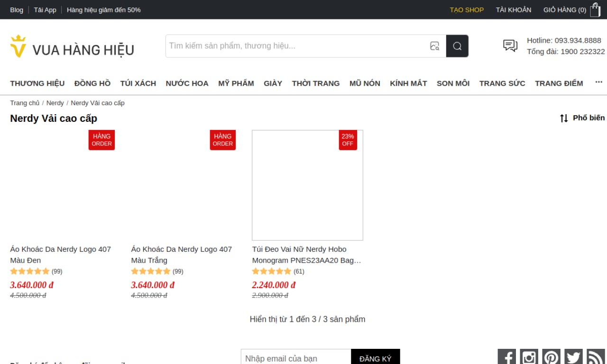607x364 pixels.
Task: Open Áo Khoác Da Nerdy Logo 407 Màu Đen
Action: [61, 255]
